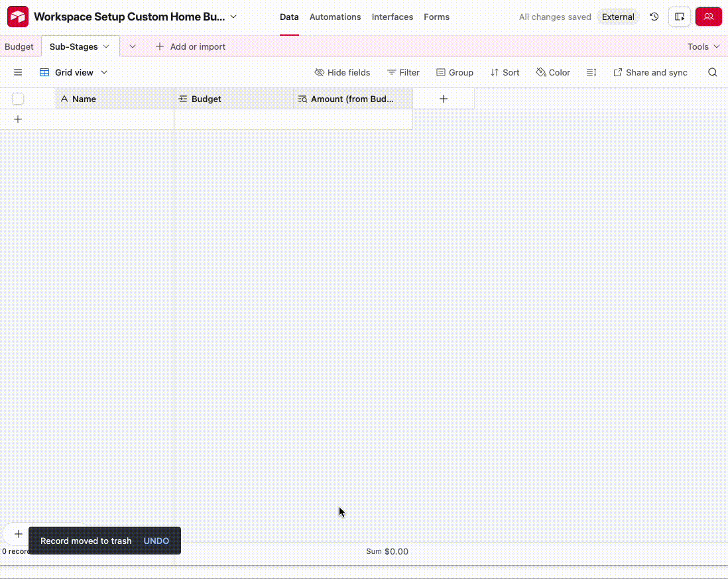Switch to the Automations tab
Screen dimensions: 728x579
pos(335,17)
